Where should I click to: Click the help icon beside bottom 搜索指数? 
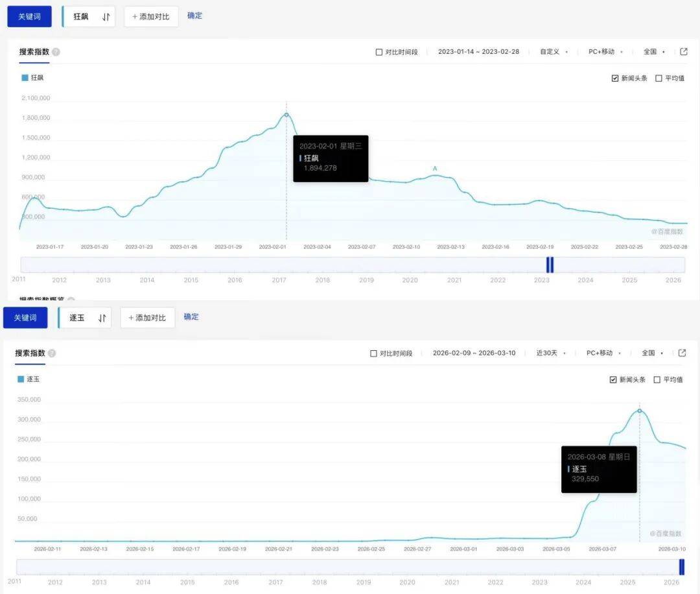coord(52,353)
